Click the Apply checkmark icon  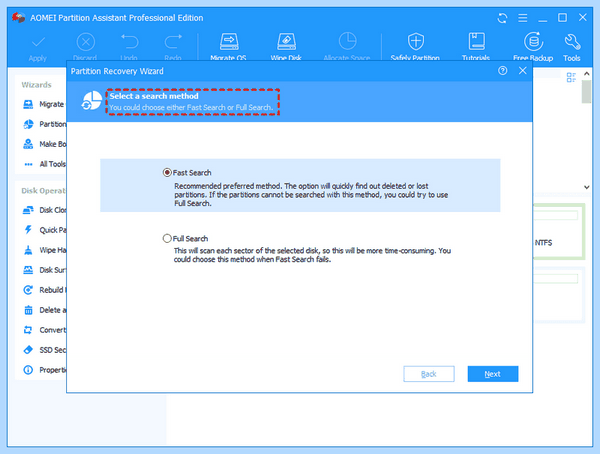pos(38,42)
